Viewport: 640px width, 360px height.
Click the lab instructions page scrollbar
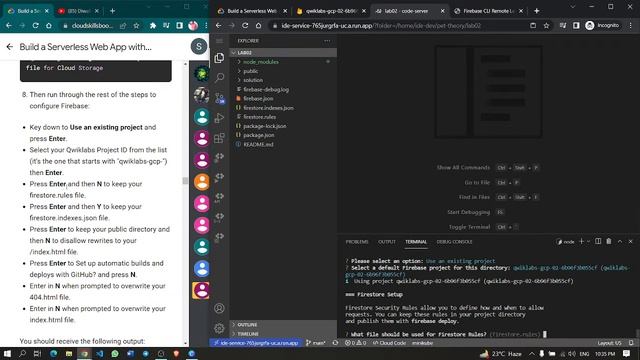coord(185,180)
